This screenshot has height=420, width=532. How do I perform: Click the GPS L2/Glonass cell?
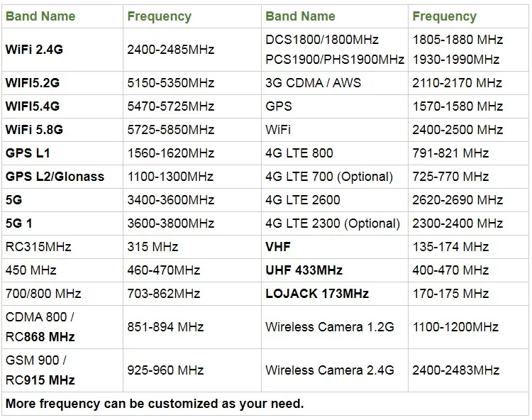55,177
